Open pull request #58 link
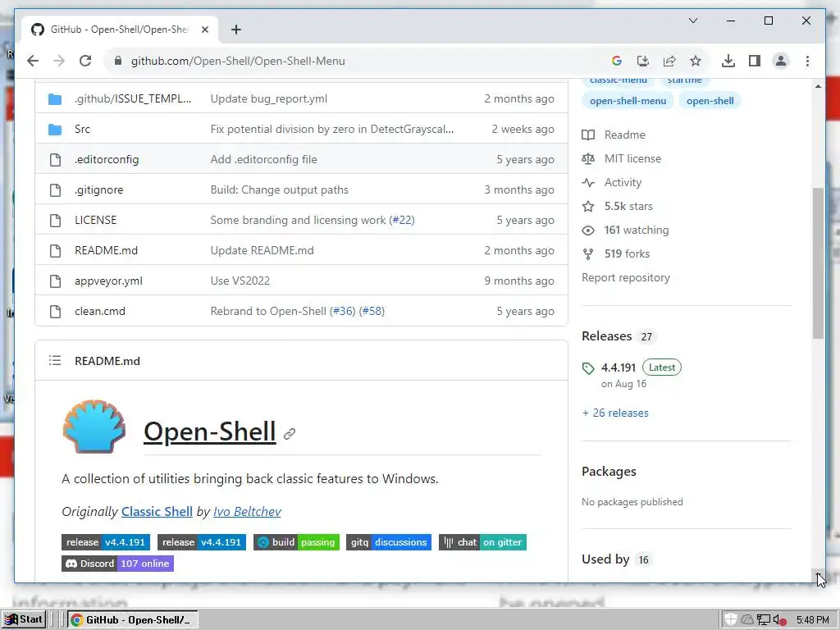 (x=372, y=311)
